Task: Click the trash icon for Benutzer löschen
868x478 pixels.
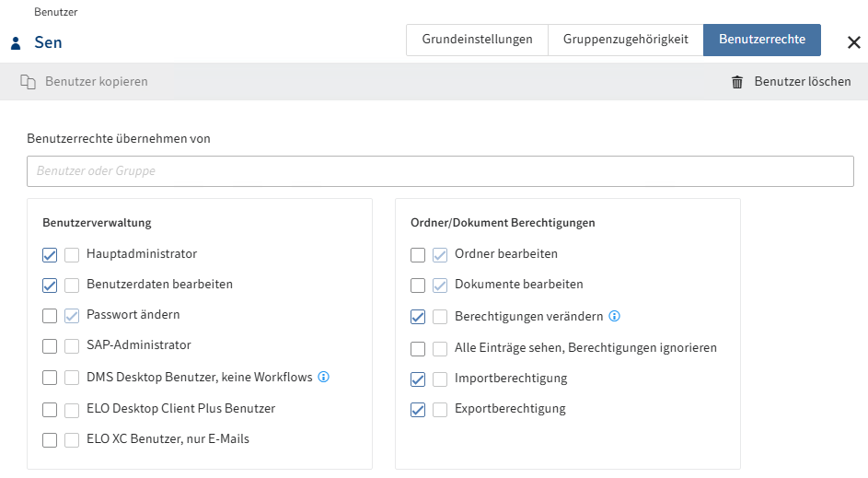Action: 736,82
